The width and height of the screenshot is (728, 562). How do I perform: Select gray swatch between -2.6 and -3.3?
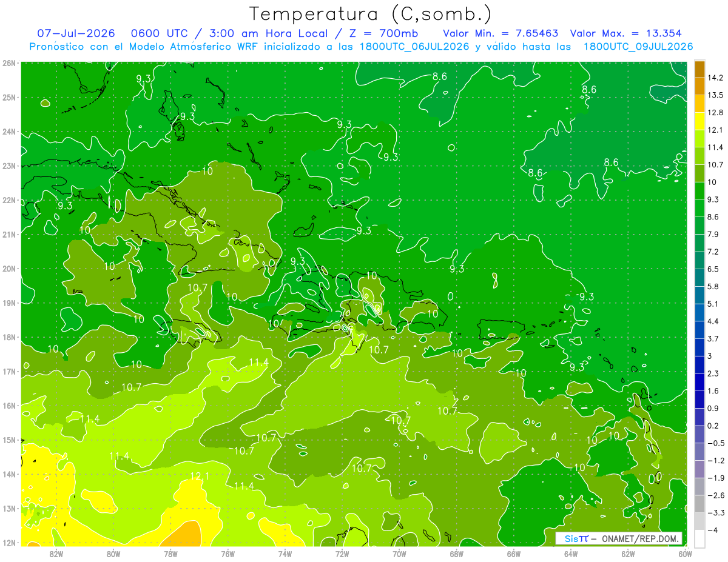click(699, 504)
